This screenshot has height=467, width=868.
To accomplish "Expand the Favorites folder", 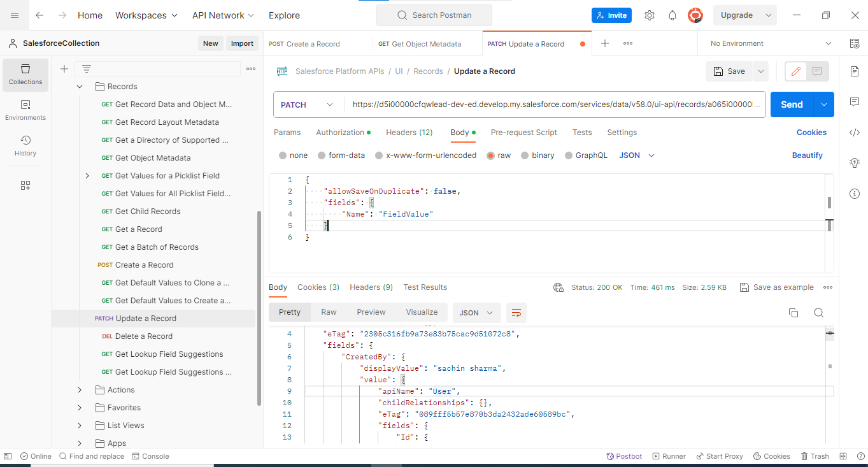I will pyautogui.click(x=80, y=408).
